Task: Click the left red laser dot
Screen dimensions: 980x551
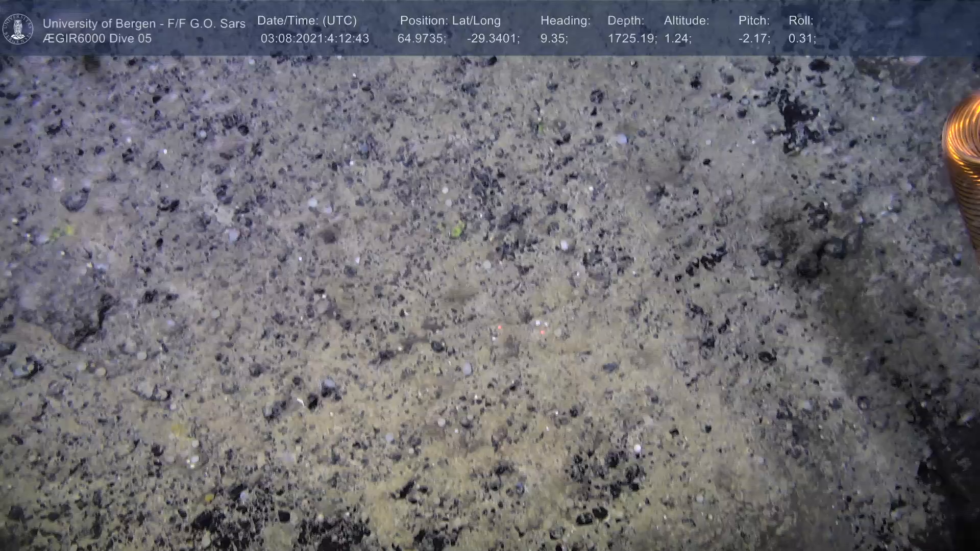Action: point(499,327)
